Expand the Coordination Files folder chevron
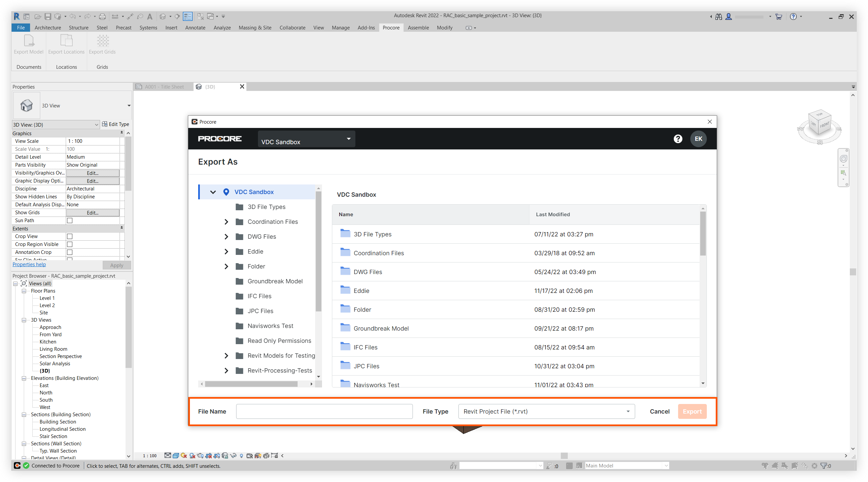 pos(226,221)
